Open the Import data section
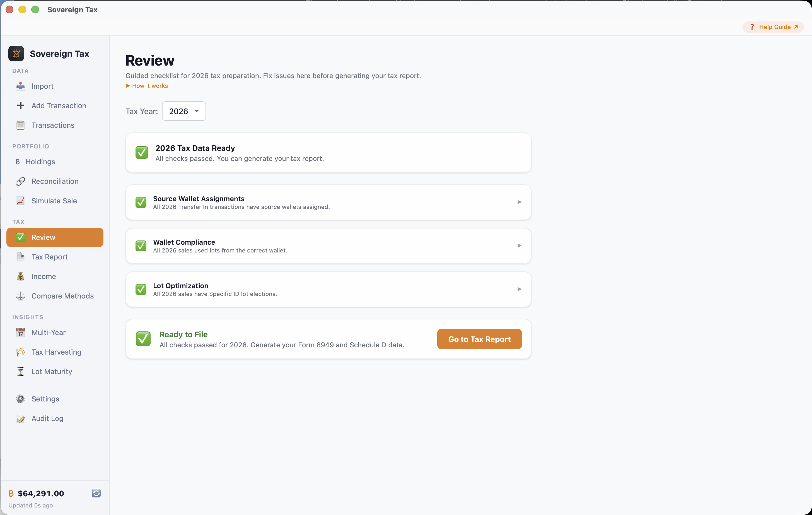The width and height of the screenshot is (812, 515). pos(20,86)
